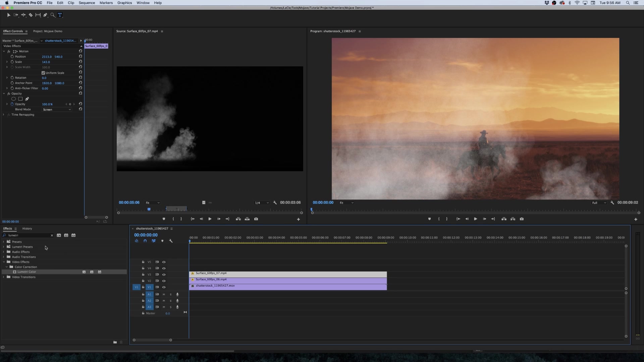Click the Graphics menu item
The height and width of the screenshot is (362, 644).
coord(125,3)
